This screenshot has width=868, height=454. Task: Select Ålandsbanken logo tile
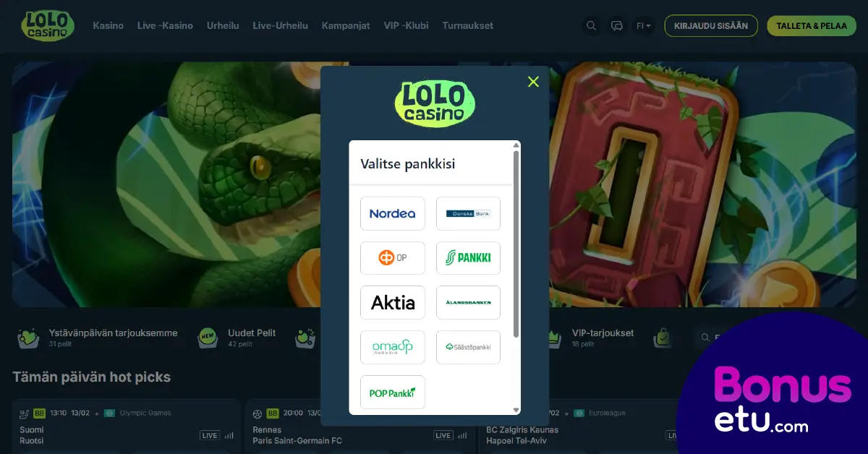click(x=468, y=302)
